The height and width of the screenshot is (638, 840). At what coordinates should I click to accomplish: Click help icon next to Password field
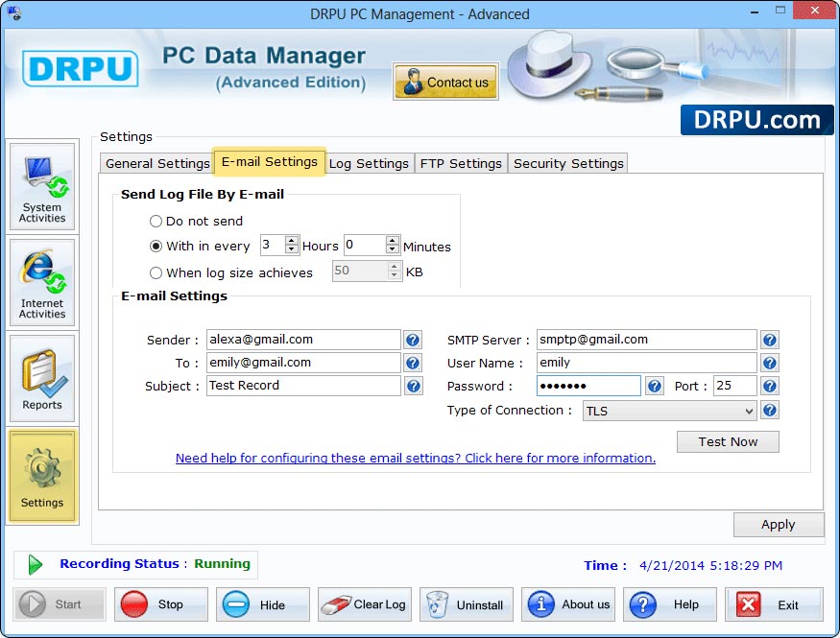pyautogui.click(x=654, y=386)
